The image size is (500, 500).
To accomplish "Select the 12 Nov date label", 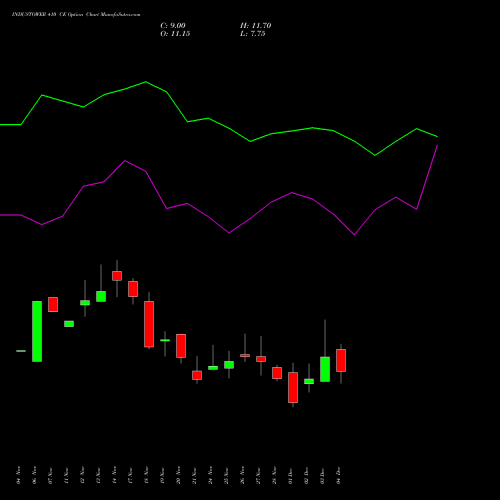I will pos(82,475).
